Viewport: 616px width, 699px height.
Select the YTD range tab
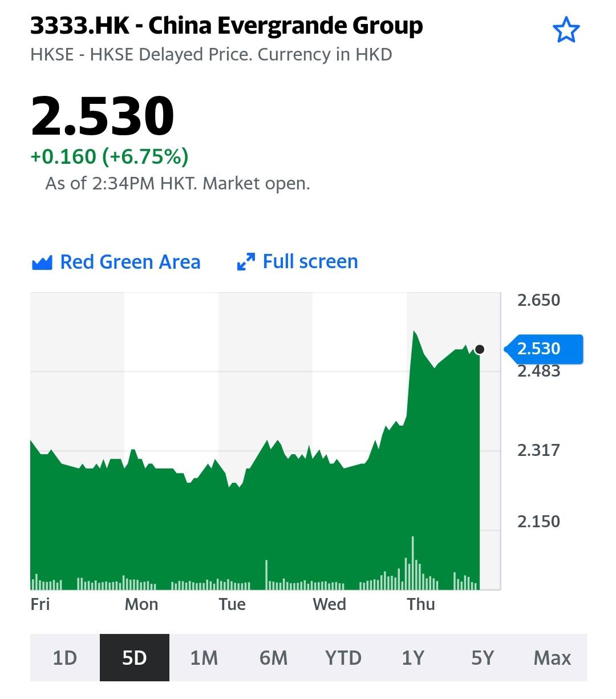click(343, 658)
